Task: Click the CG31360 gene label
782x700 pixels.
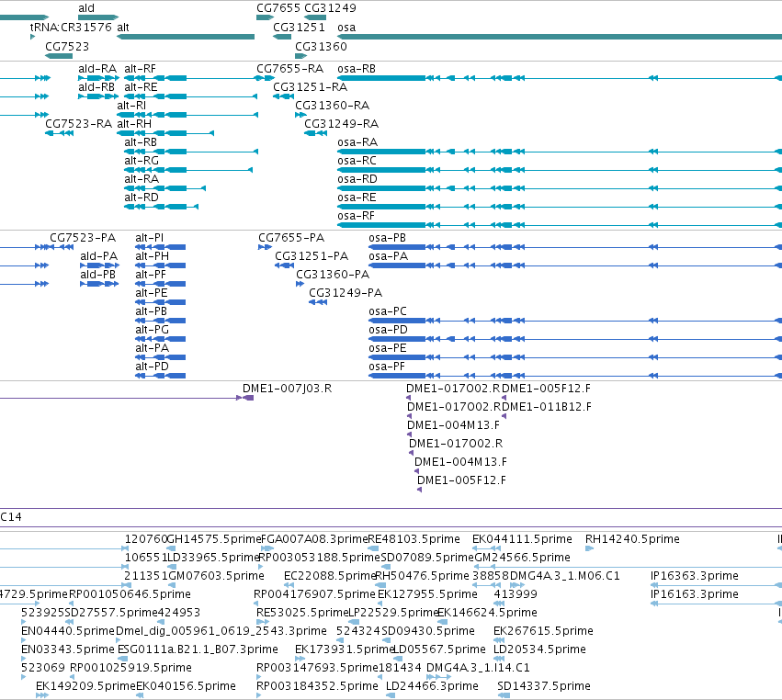Action: click(x=321, y=46)
